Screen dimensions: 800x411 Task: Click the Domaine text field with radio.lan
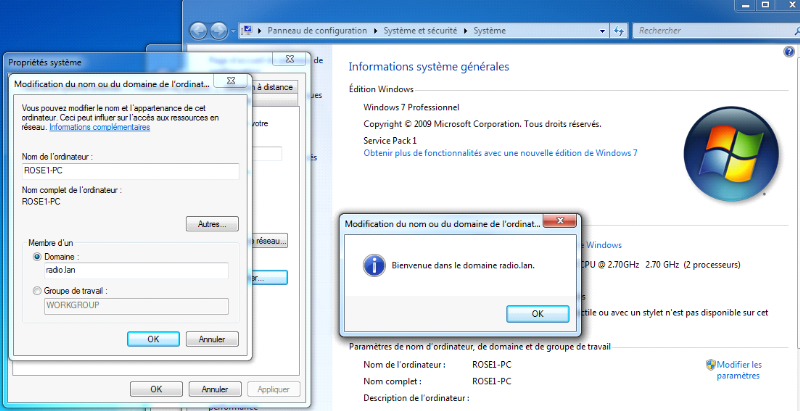pos(136,271)
